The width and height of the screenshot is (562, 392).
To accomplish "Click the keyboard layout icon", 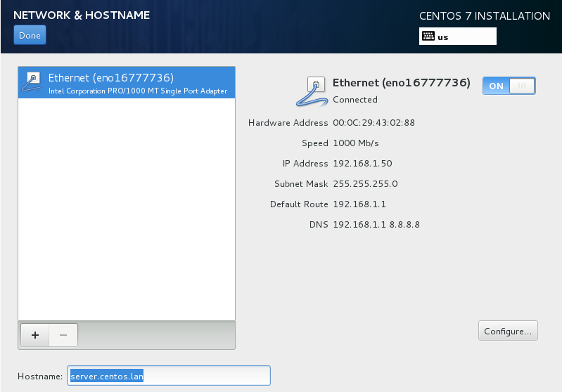I will click(428, 37).
